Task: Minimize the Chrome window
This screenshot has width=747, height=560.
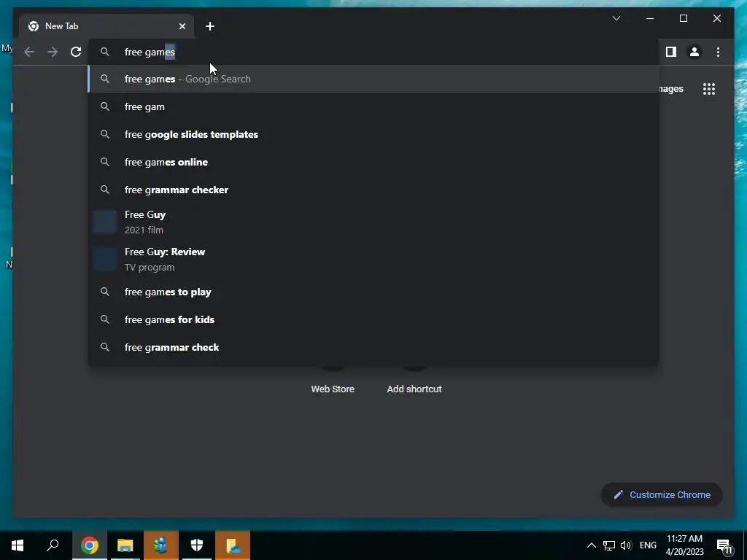Action: point(650,18)
